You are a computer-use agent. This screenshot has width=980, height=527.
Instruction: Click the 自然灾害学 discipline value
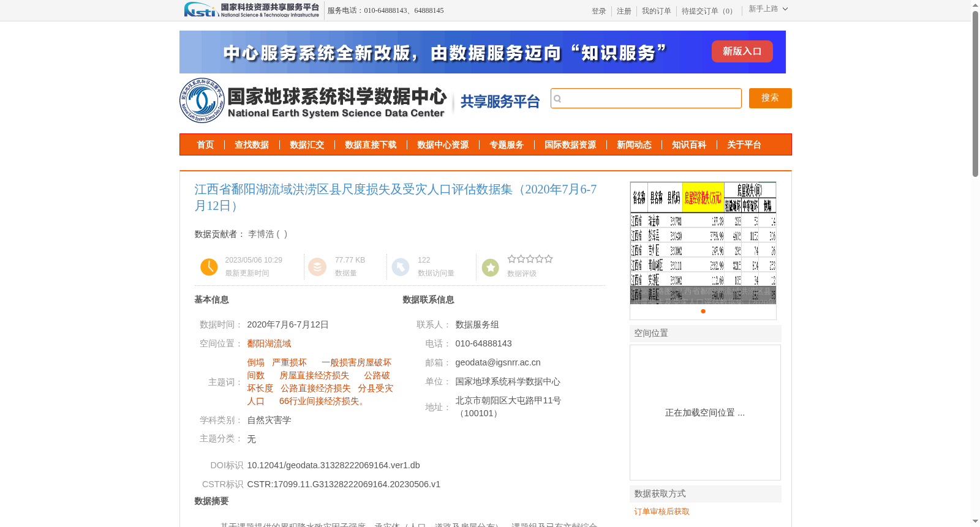[x=269, y=420]
